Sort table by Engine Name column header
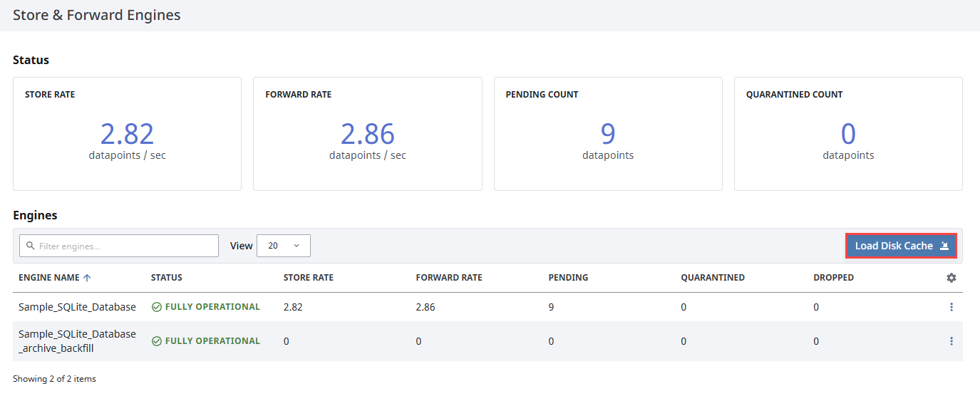Image resolution: width=980 pixels, height=401 pixels. point(49,278)
